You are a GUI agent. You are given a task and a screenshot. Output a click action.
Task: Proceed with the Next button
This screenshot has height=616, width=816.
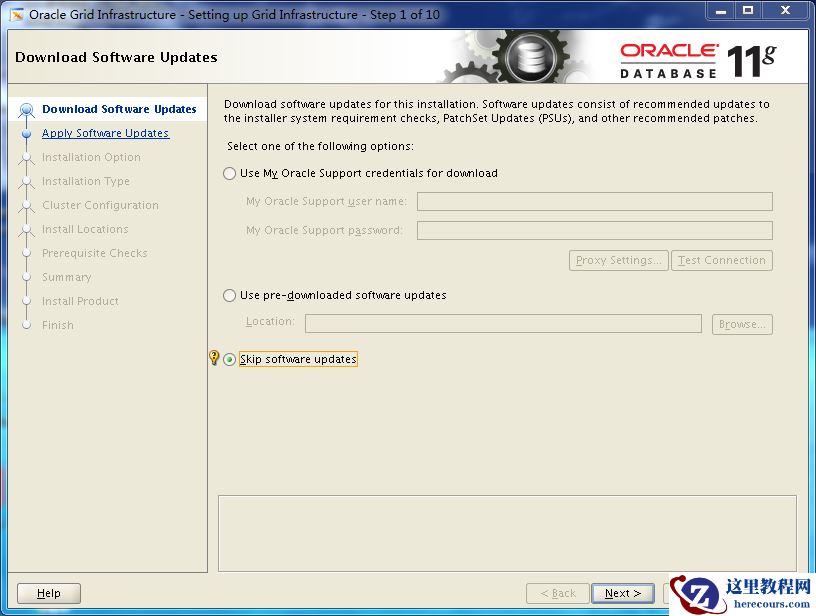coord(623,593)
